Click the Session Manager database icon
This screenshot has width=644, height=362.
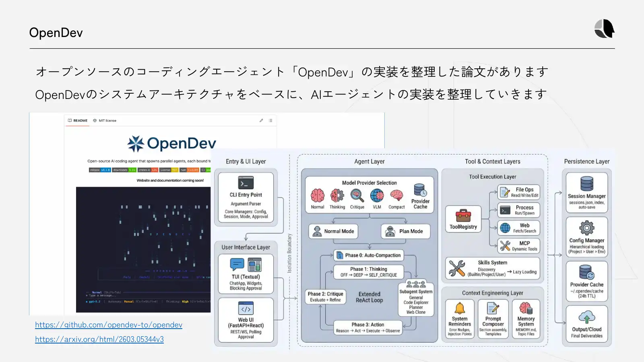pyautogui.click(x=587, y=184)
